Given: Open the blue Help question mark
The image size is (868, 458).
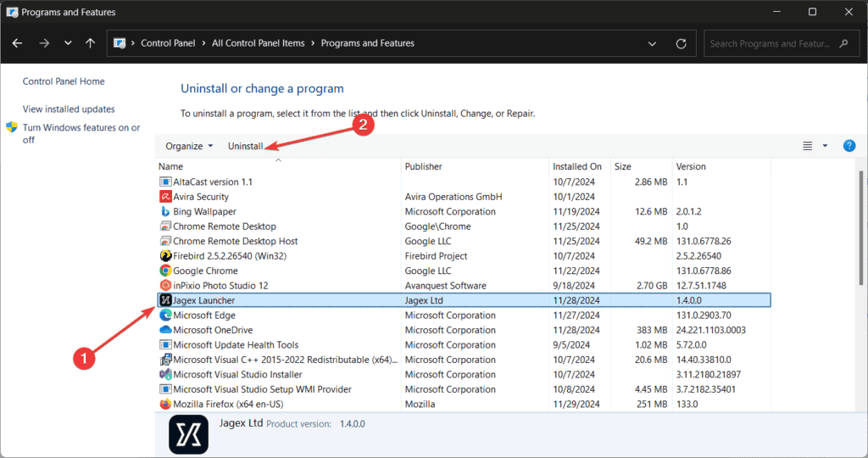Looking at the screenshot, I should [x=849, y=146].
